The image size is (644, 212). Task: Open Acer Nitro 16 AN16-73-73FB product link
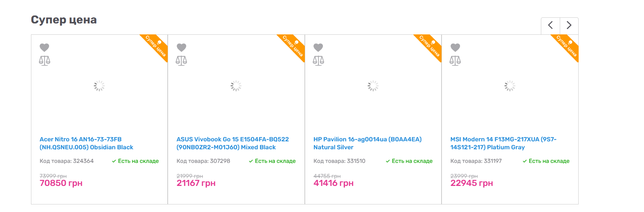[x=86, y=143]
